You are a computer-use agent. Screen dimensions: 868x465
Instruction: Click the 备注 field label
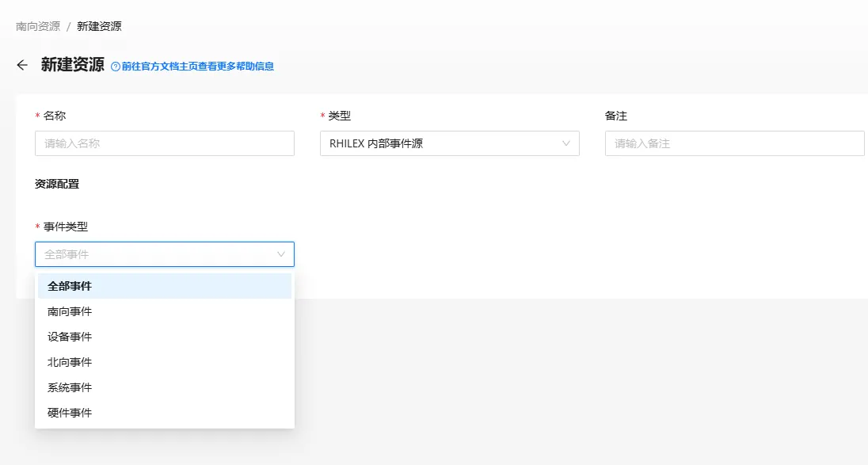click(616, 116)
